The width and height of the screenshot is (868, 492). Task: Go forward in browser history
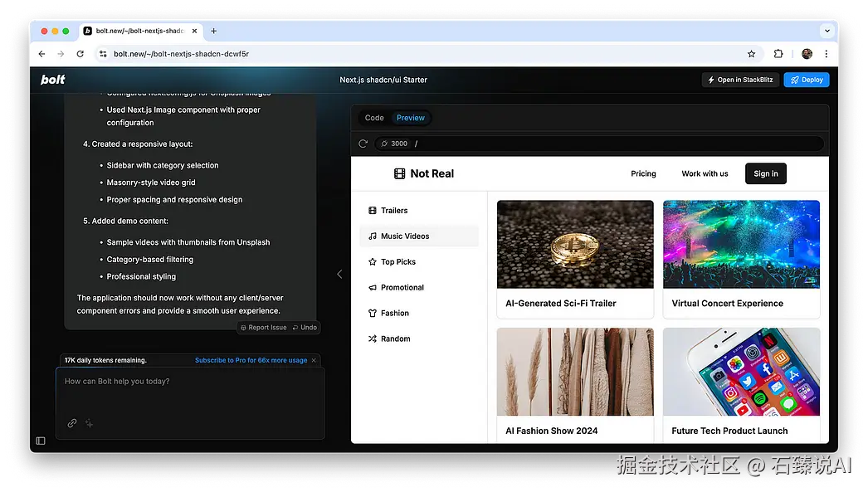[x=61, y=54]
